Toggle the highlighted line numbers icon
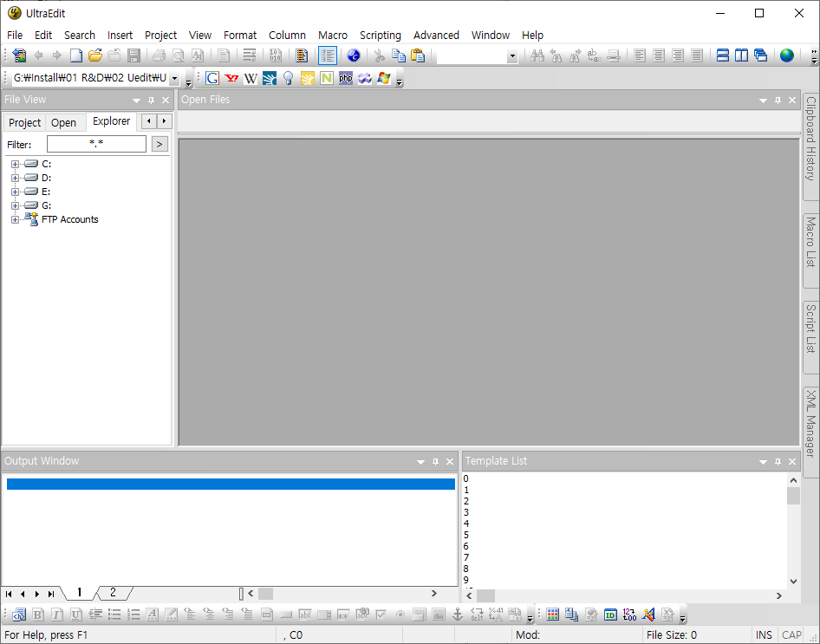 tap(328, 55)
